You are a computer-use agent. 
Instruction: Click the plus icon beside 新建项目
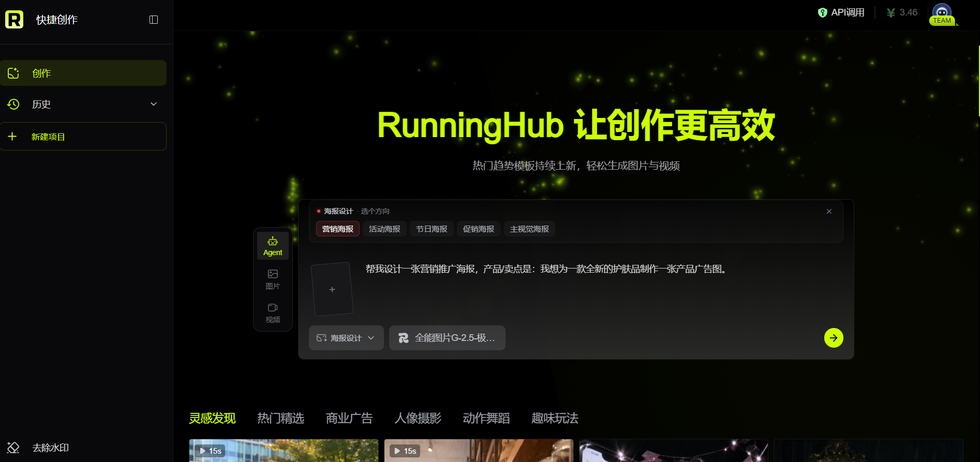point(12,137)
